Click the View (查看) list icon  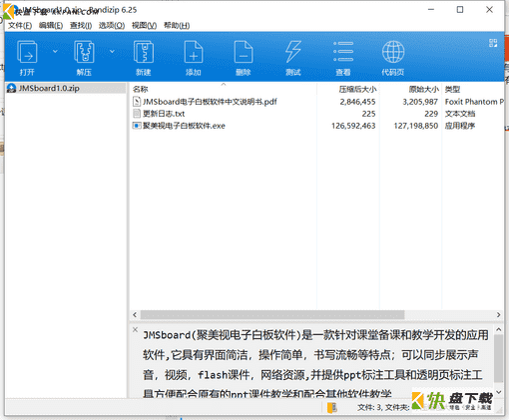pyautogui.click(x=343, y=52)
